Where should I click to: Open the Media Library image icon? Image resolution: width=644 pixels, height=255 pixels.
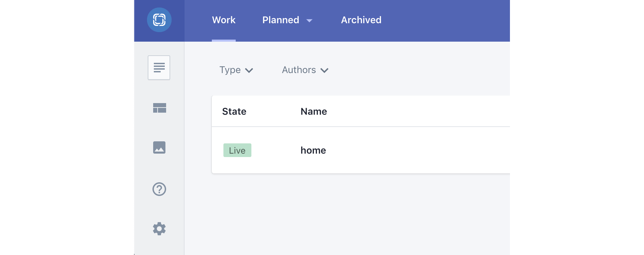pos(159,147)
